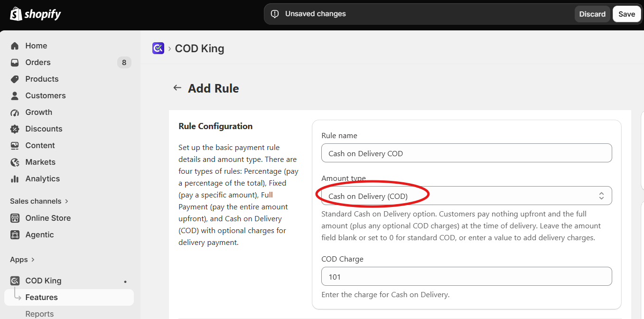This screenshot has width=644, height=319.
Task: Click the Home sidebar icon
Action: click(x=15, y=46)
